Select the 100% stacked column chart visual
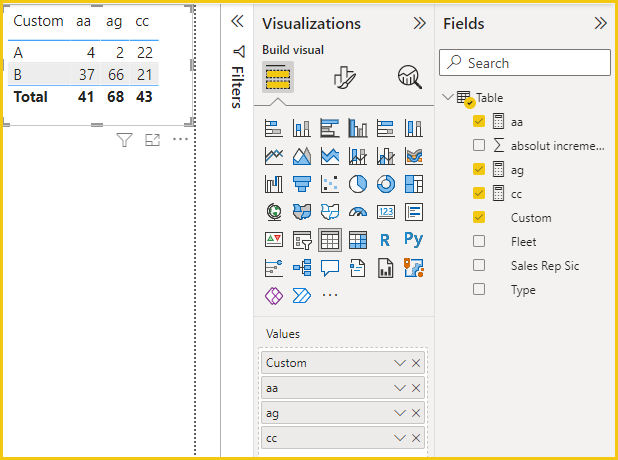The height and width of the screenshot is (460, 618). 414,128
